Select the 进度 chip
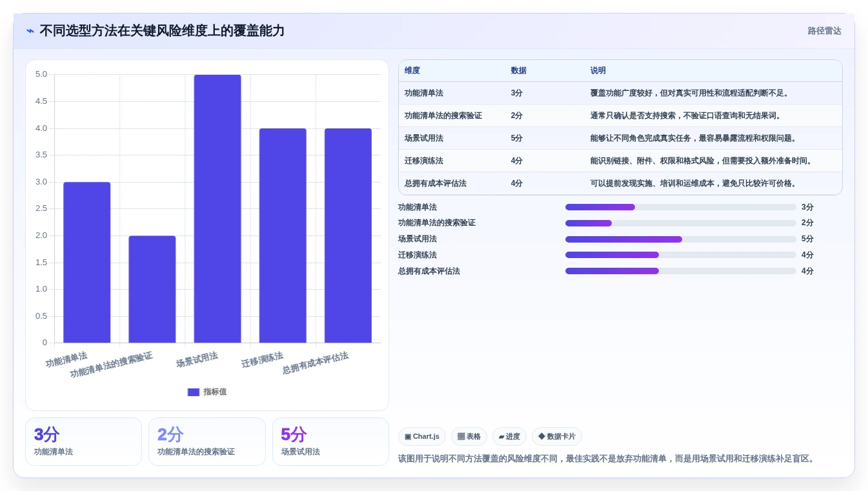868x491 pixels. pos(509,437)
